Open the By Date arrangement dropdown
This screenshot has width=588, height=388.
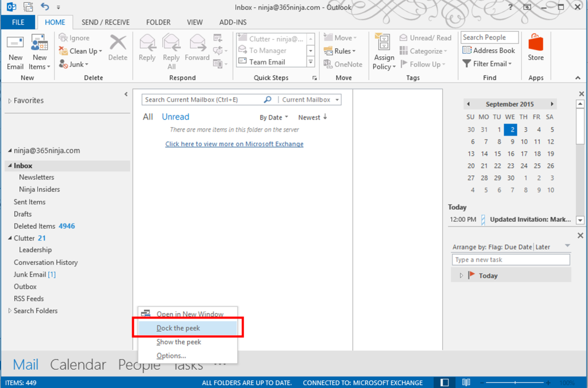274,117
